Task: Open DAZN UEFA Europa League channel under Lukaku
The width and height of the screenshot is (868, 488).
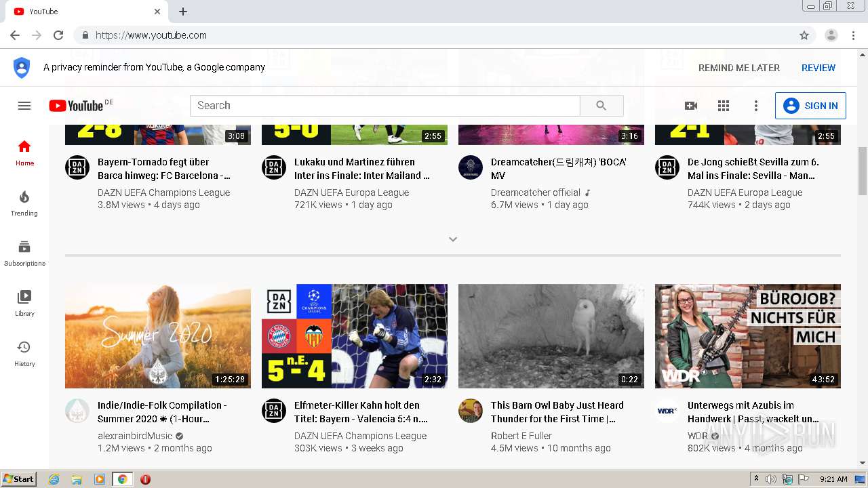Action: tap(351, 192)
